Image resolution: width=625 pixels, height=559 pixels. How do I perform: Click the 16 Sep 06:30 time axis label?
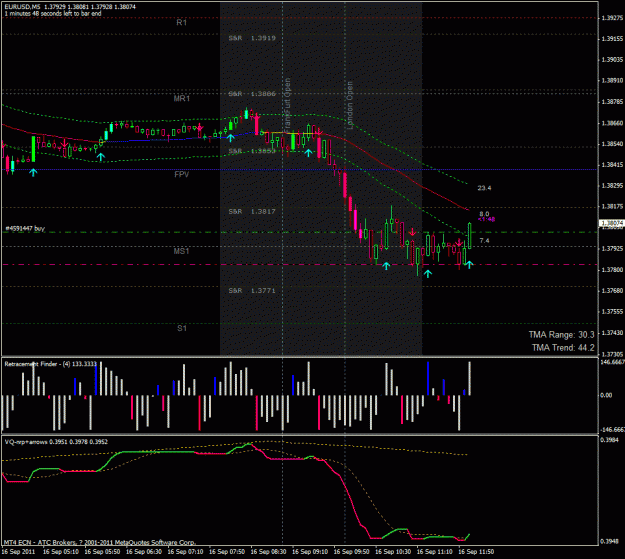(143, 552)
